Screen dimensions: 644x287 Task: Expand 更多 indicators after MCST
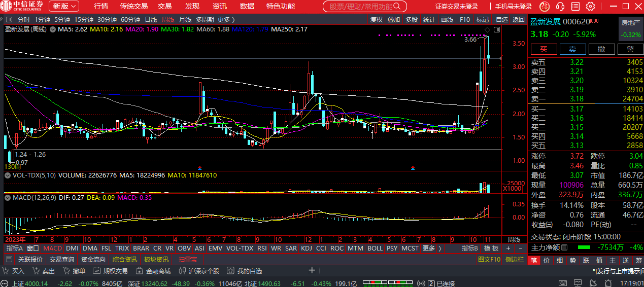[431, 248]
